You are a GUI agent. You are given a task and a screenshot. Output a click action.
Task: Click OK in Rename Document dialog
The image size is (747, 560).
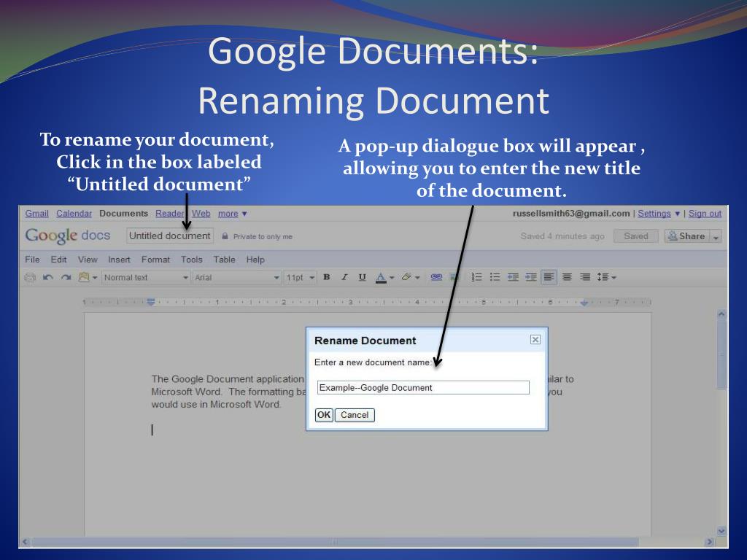[x=324, y=415]
